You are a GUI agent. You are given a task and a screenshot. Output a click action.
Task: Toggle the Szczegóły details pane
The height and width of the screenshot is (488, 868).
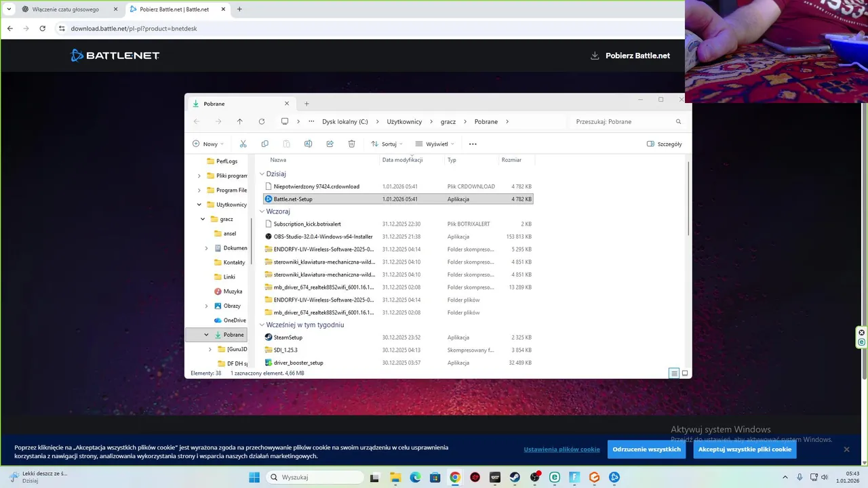[x=665, y=144]
